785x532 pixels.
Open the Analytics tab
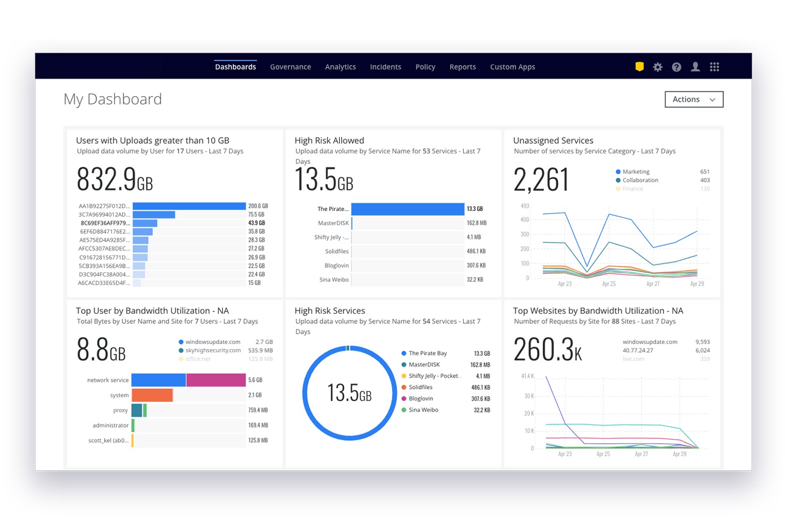click(x=340, y=67)
